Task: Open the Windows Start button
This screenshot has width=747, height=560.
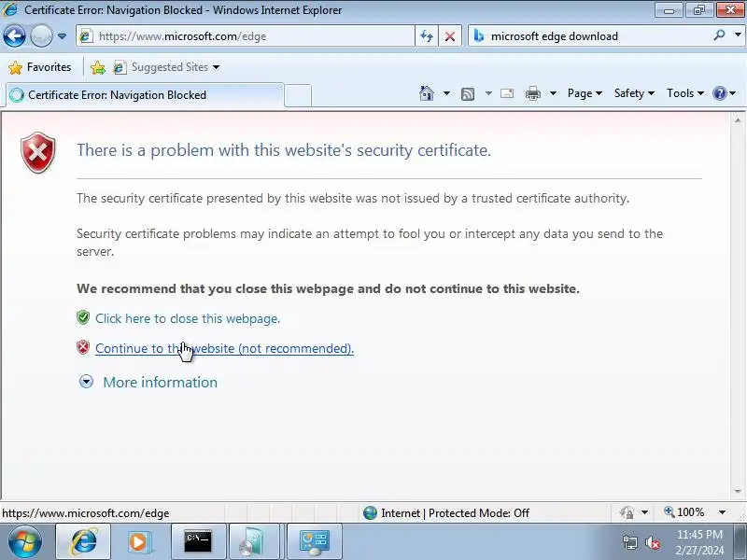Action: [x=25, y=541]
